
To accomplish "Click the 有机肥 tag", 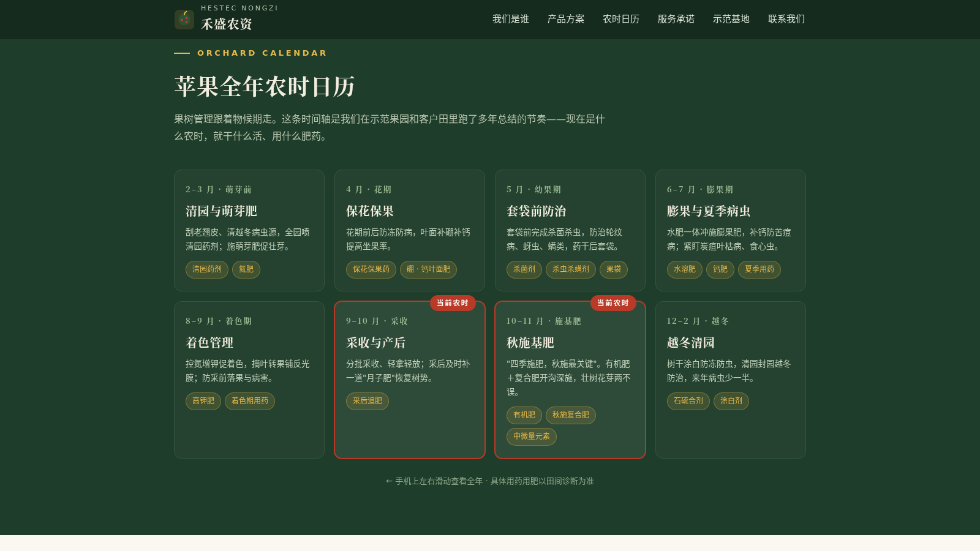I will coord(524,415).
